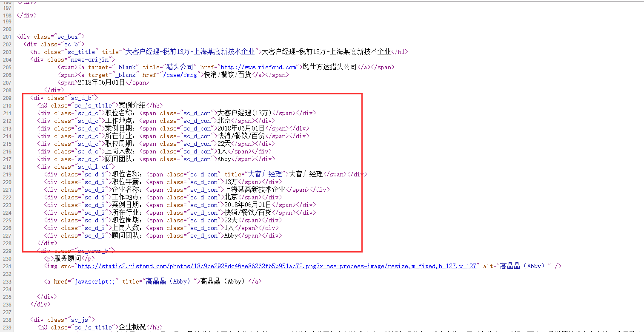
Task: Click 1人 on line 226
Action: tap(229, 228)
